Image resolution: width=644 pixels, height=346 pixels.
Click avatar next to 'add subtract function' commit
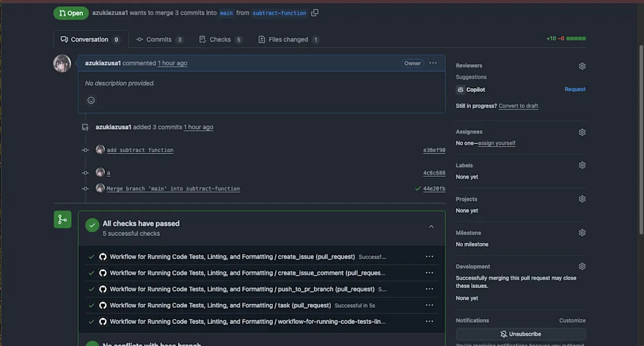tap(100, 150)
